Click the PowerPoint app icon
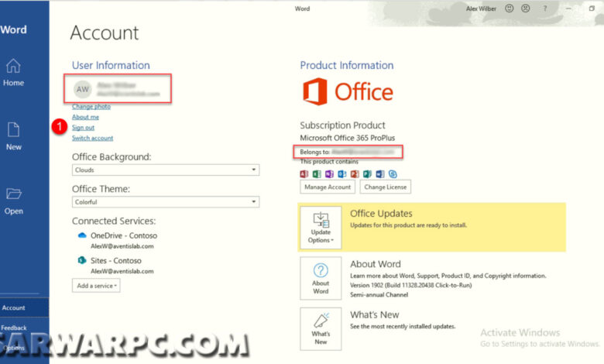Image resolution: width=604 pixels, height=364 pixels. point(355,174)
